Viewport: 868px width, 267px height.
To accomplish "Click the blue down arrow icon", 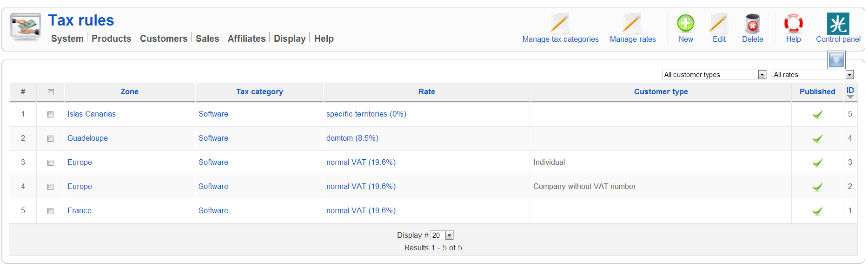I will click(836, 60).
